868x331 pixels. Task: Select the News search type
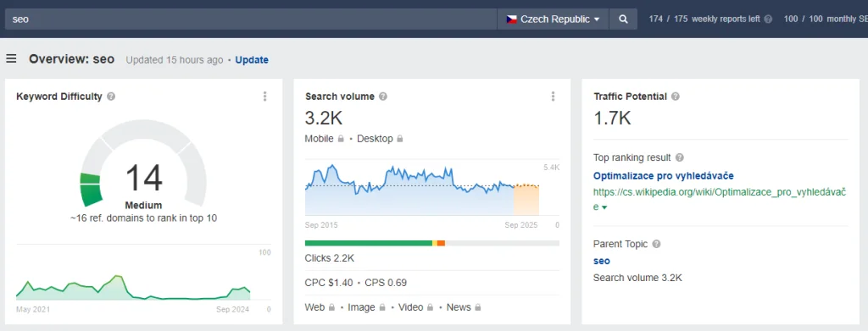click(x=459, y=307)
